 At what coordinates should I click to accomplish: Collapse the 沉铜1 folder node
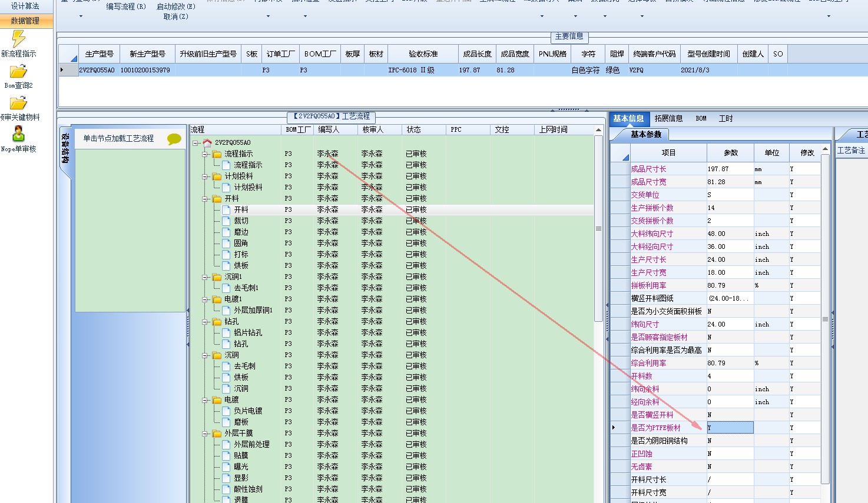click(206, 277)
